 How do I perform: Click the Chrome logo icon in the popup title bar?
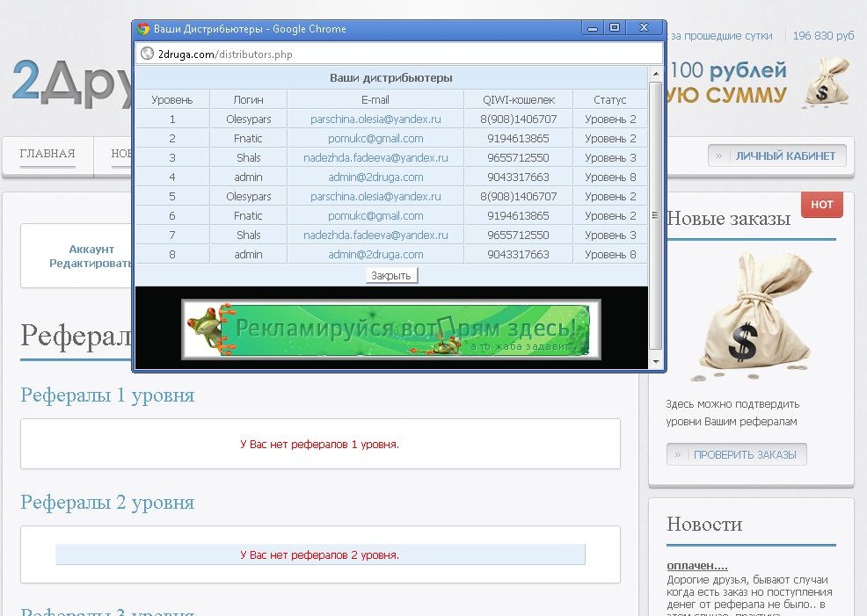tap(143, 29)
